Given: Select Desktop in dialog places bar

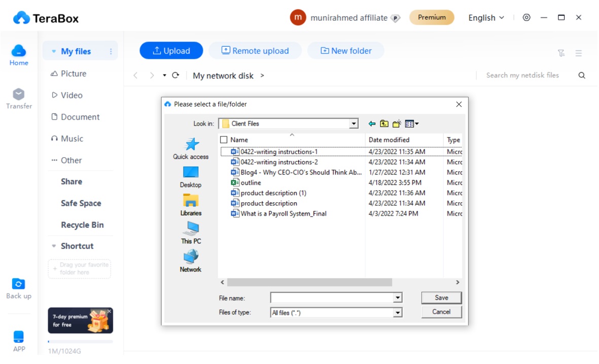Looking at the screenshot, I should (191, 177).
